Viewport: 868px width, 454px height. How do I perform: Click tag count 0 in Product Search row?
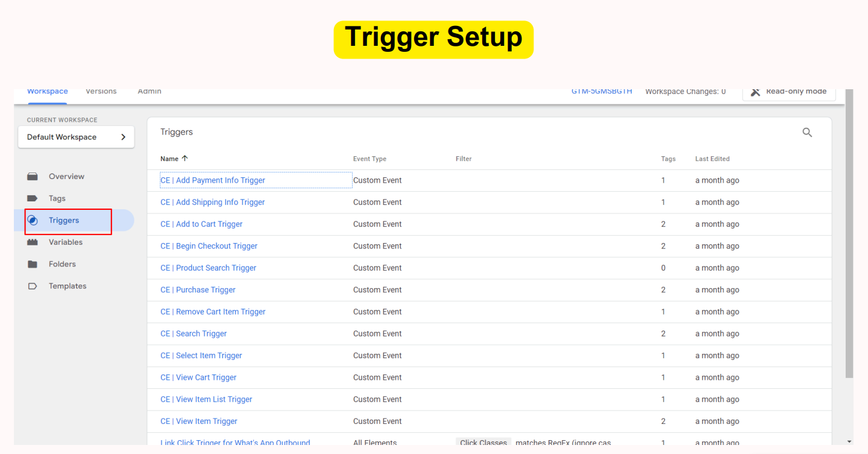pos(663,268)
